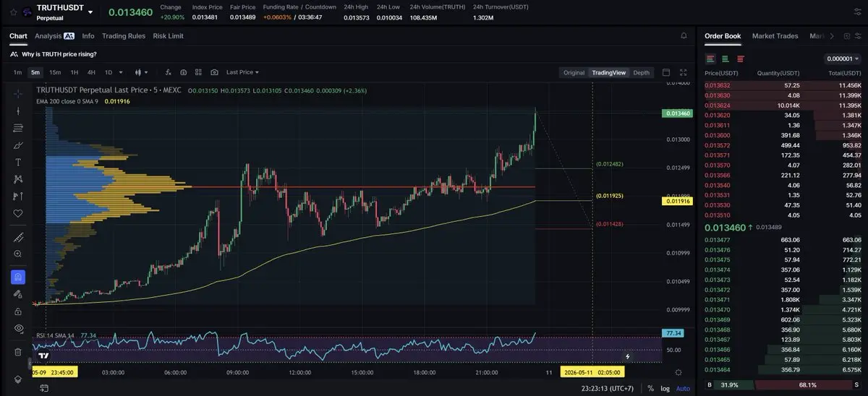Select the crosshair cursor tool

(18, 93)
